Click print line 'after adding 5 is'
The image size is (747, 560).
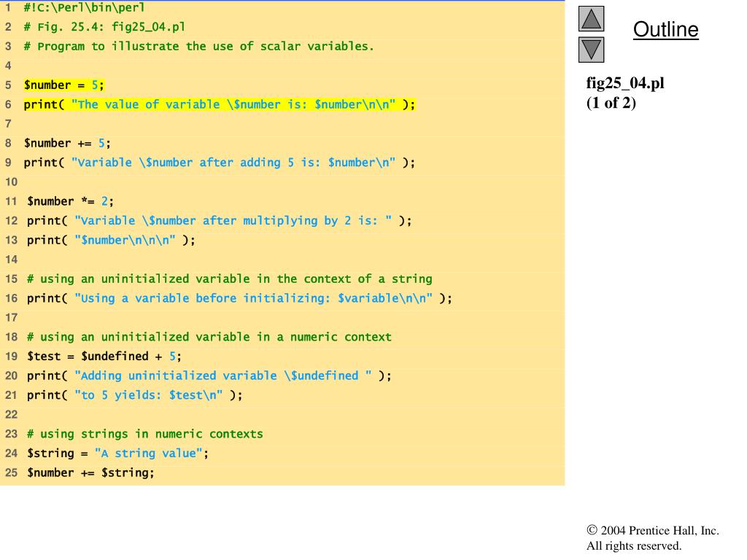point(220,163)
